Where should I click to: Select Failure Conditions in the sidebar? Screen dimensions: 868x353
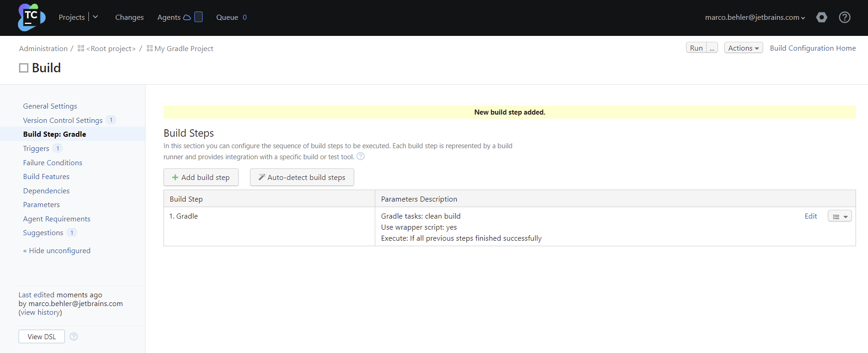coord(52,163)
